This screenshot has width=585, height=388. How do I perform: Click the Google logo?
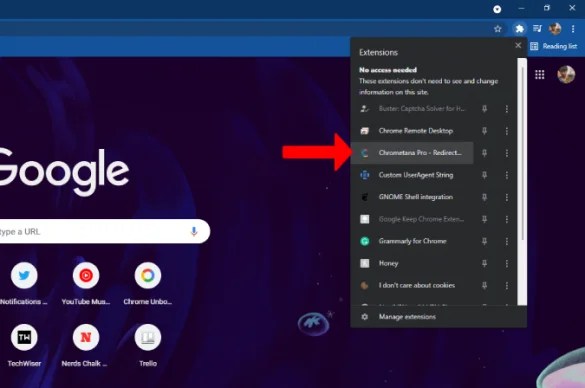pyautogui.click(x=64, y=172)
